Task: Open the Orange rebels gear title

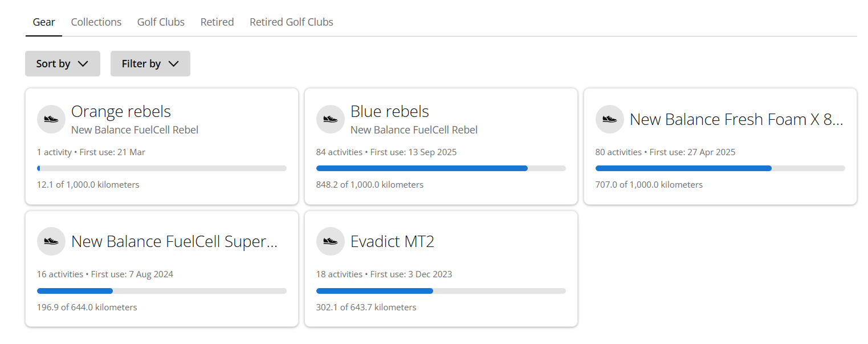Action: [121, 111]
